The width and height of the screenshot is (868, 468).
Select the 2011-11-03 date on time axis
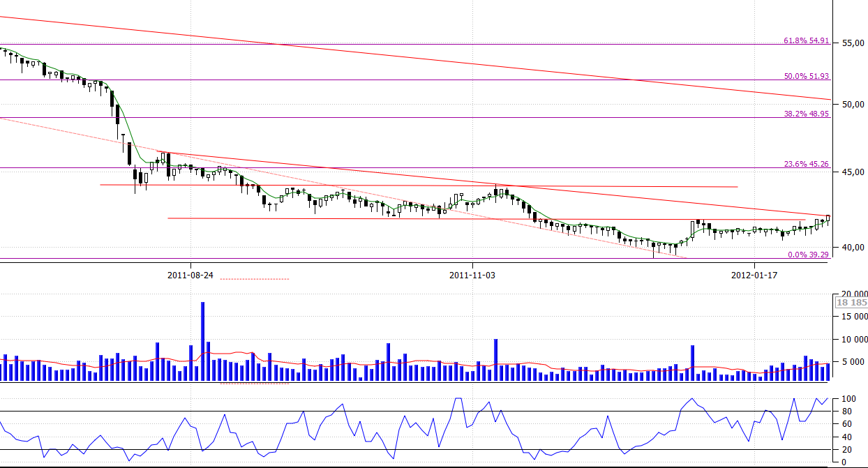(472, 275)
